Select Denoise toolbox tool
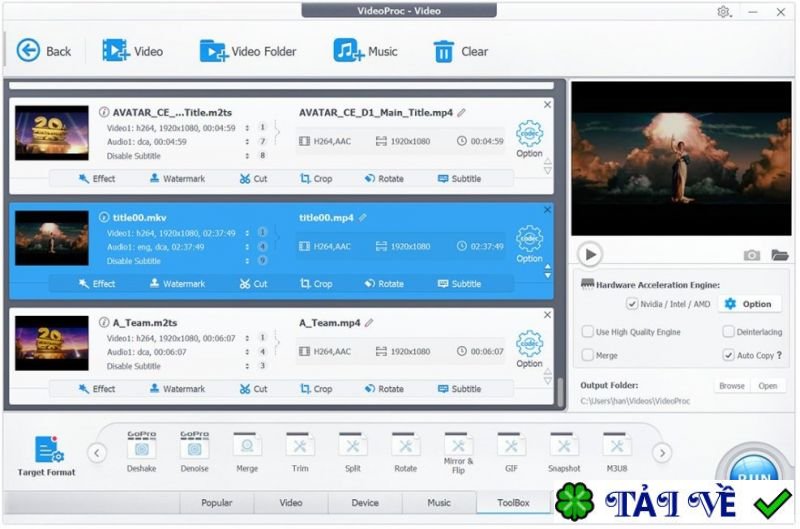This screenshot has height=529, width=800. (x=194, y=452)
